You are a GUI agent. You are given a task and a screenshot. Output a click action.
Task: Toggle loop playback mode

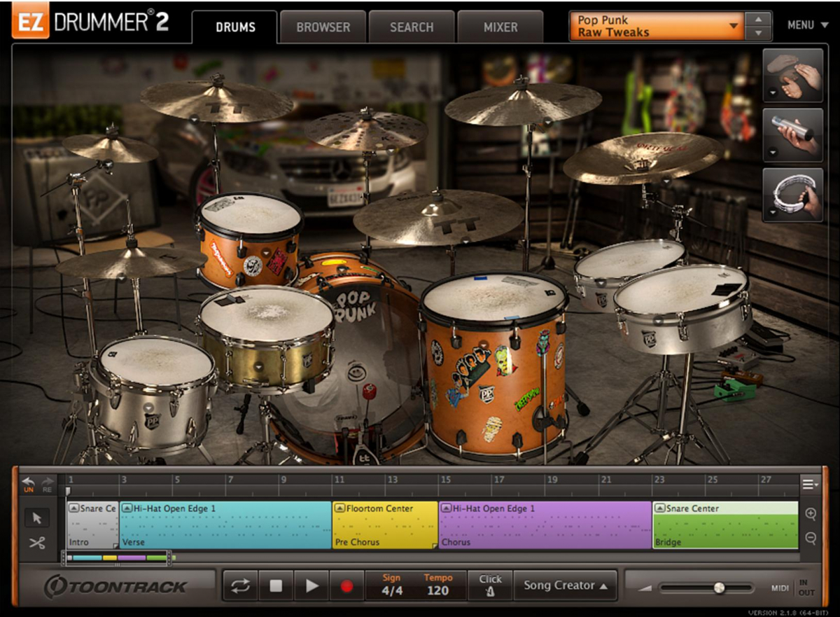click(240, 585)
